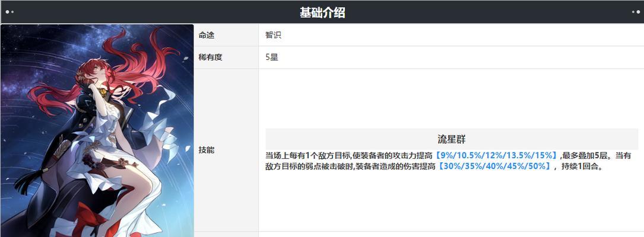644x237 pixels.
Task: Click the blue 【9%/10.5%/12%/13.5%/15%】 attack values
Action: pos(497,156)
